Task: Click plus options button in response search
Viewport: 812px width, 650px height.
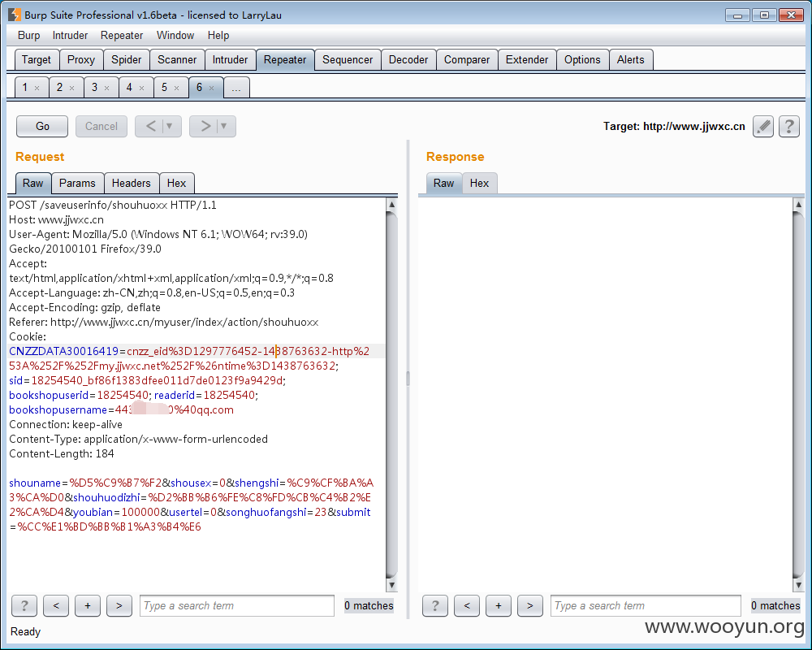Action: [x=499, y=605]
